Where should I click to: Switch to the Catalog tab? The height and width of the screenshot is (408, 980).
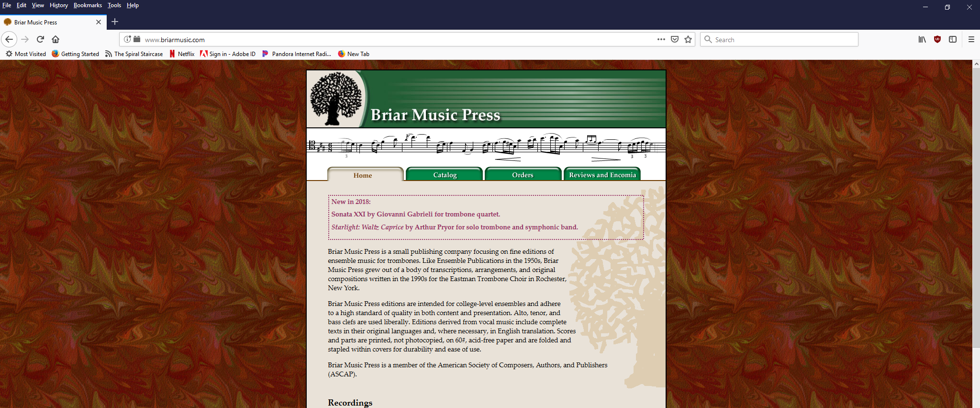(445, 175)
